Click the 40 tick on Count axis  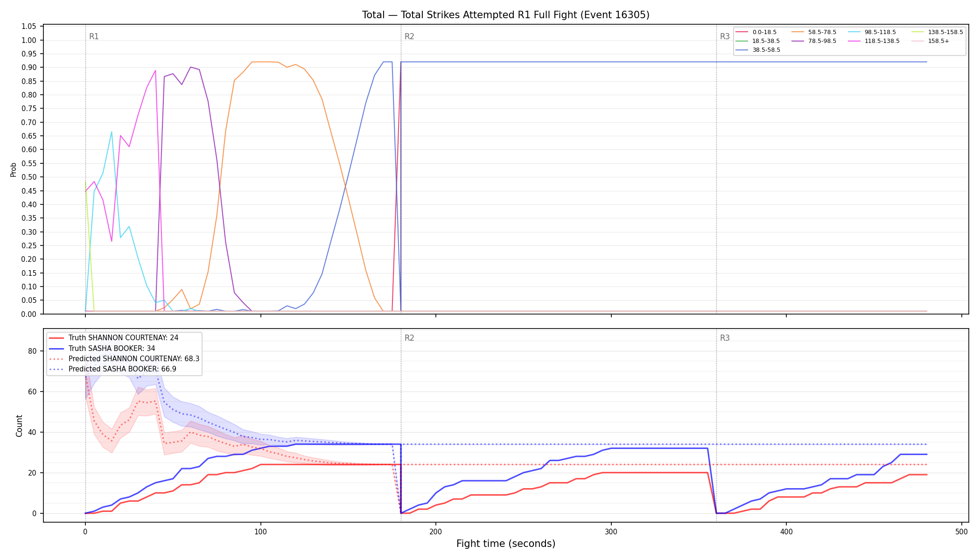[33, 432]
